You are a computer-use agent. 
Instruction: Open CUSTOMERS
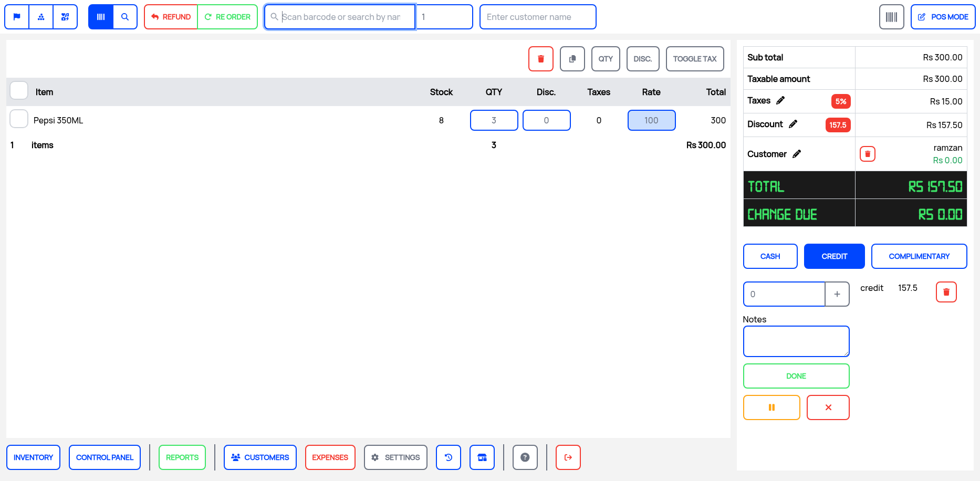coord(260,457)
